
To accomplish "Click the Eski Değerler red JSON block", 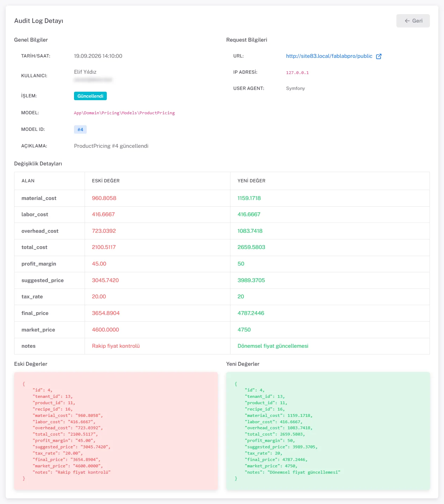I will [116, 431].
